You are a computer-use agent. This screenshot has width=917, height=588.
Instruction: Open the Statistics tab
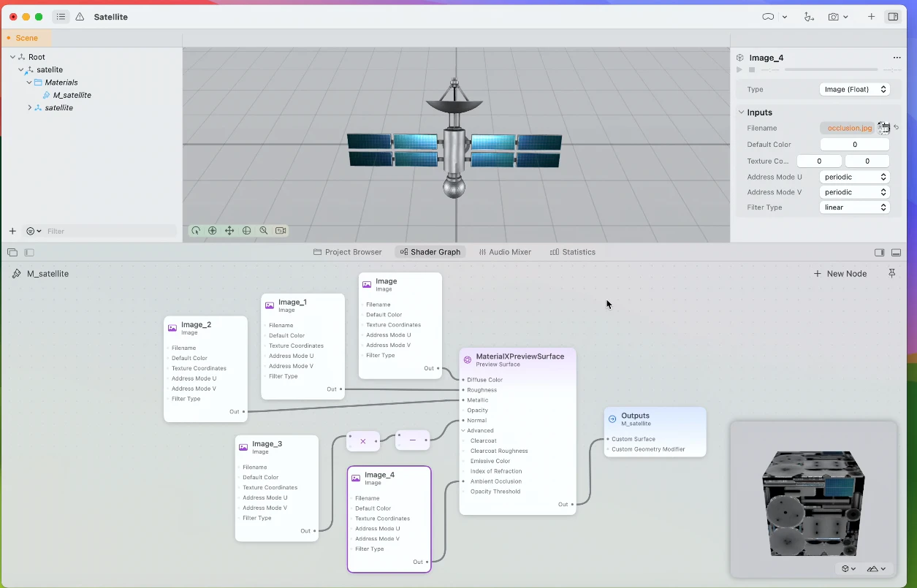click(x=573, y=252)
